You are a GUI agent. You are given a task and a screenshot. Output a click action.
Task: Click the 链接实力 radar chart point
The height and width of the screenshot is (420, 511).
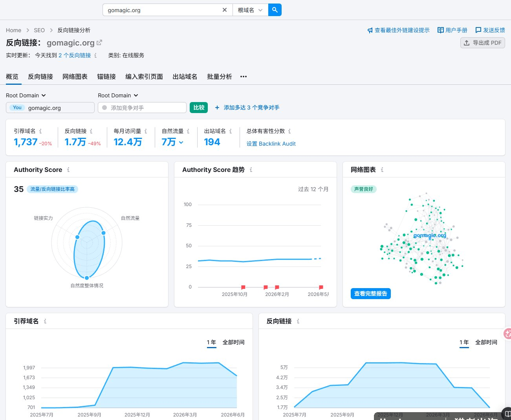[x=77, y=237]
